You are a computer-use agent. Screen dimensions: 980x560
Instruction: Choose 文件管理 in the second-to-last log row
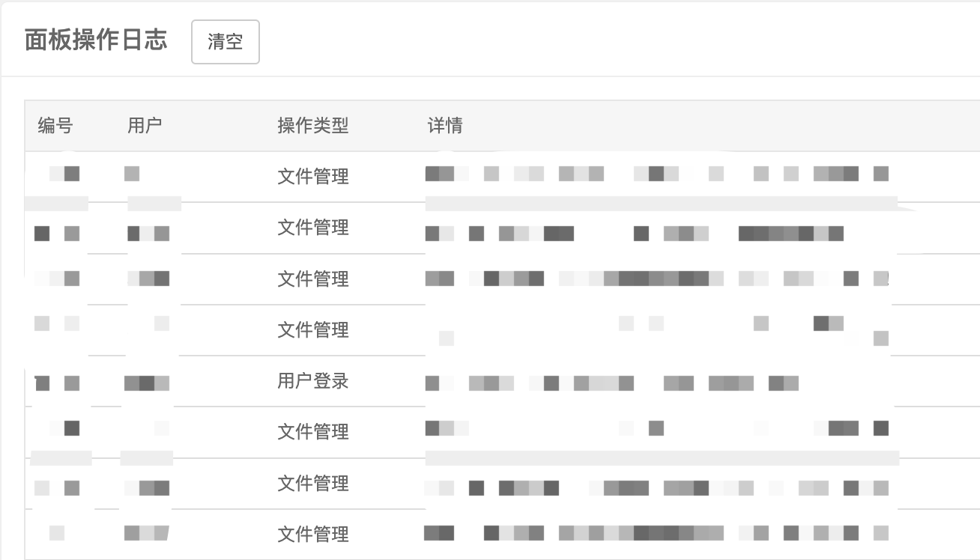(313, 484)
